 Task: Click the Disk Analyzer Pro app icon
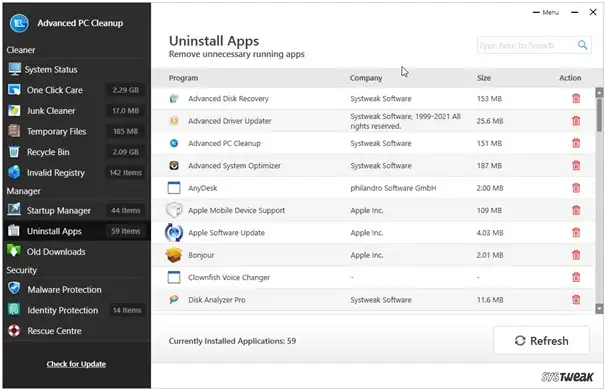[174, 300]
